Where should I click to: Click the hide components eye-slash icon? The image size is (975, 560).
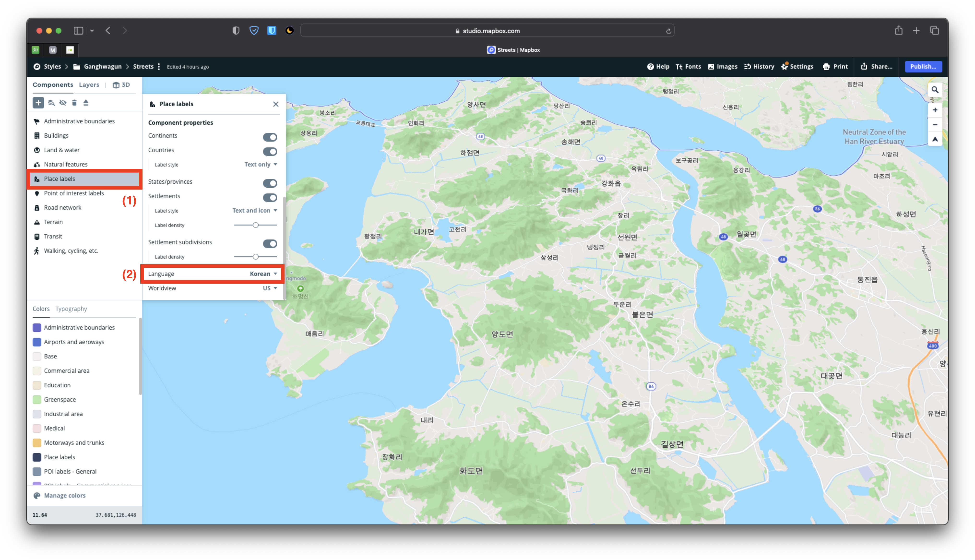click(63, 103)
